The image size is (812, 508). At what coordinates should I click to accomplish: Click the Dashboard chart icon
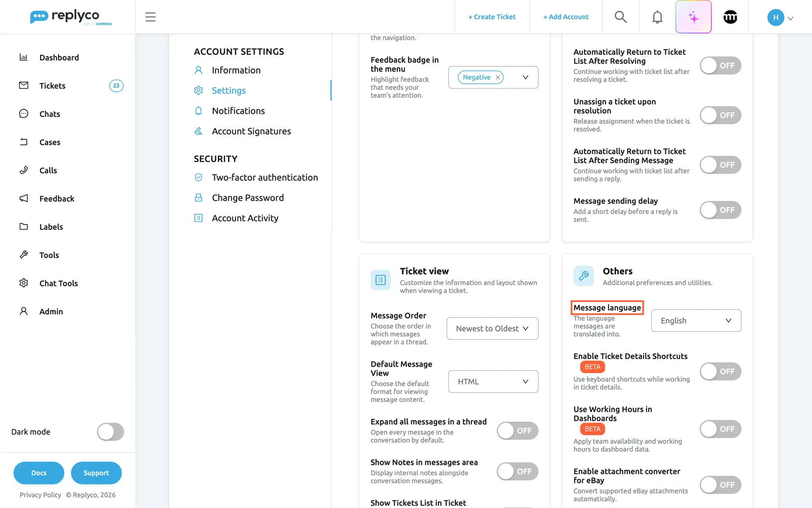23,57
